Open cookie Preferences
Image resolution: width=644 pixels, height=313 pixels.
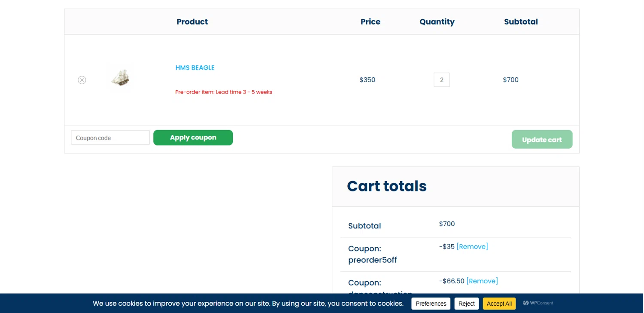(x=431, y=304)
